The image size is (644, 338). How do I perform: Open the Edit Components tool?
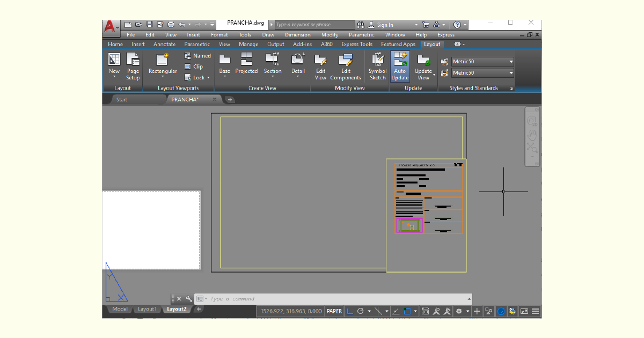(346, 67)
